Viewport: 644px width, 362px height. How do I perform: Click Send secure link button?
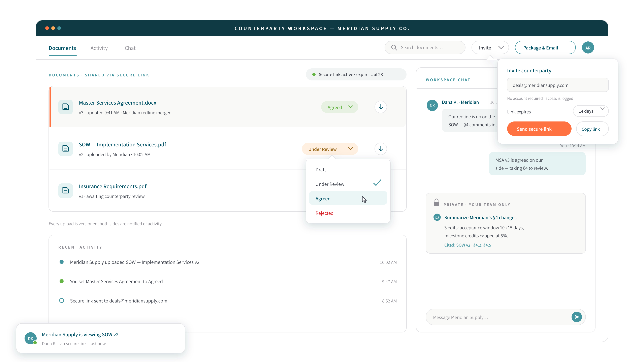(539, 129)
